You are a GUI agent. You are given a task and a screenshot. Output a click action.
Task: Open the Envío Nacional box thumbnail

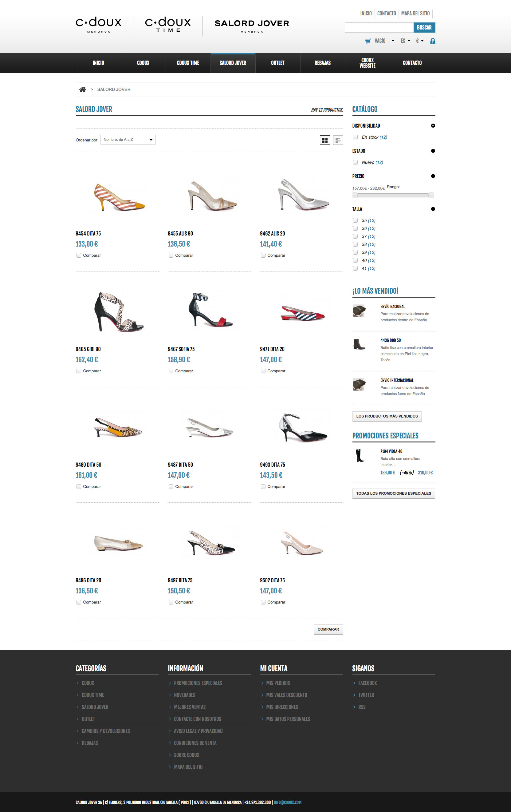(359, 311)
